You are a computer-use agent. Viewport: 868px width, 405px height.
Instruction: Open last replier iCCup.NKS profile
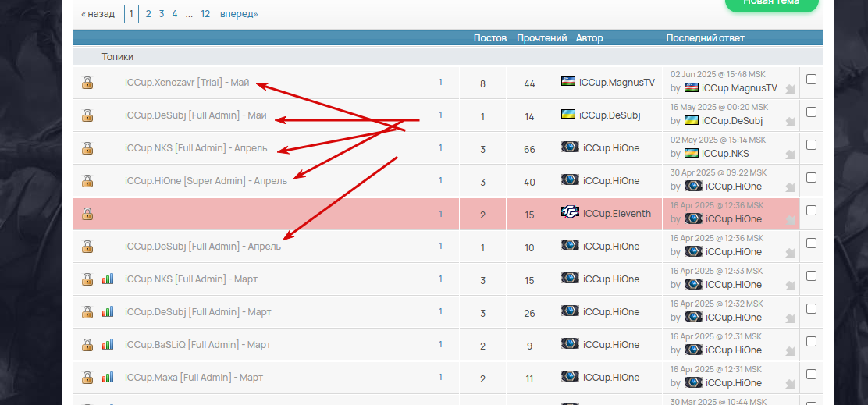[x=726, y=153]
